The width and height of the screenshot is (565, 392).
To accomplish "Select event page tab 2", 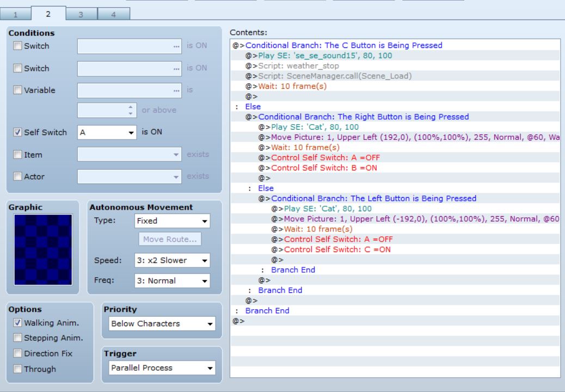I will pyautogui.click(x=48, y=13).
